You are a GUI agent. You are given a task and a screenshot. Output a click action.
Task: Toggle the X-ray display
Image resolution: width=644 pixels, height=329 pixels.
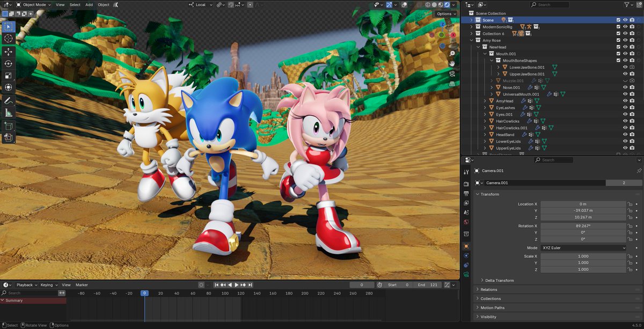tap(419, 5)
